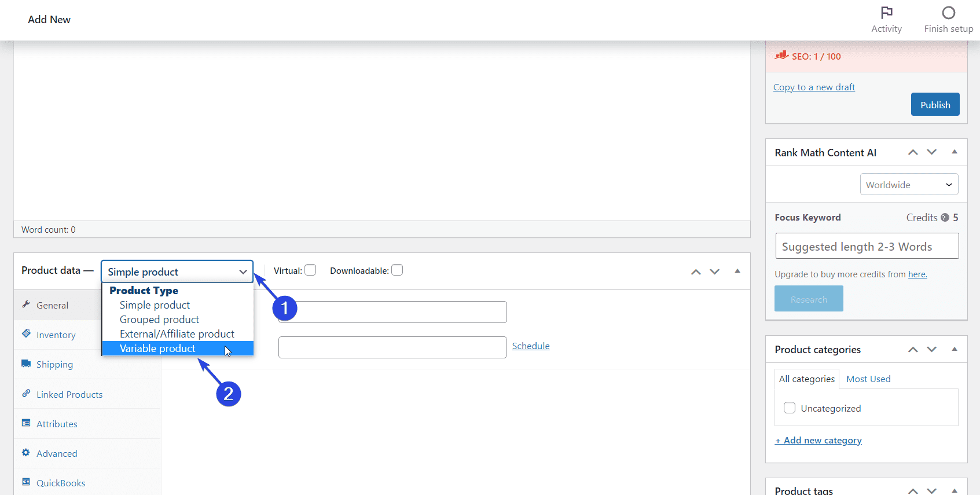Follow the 'here' upgrade credits link
The height and width of the screenshot is (495, 980).
(917, 274)
